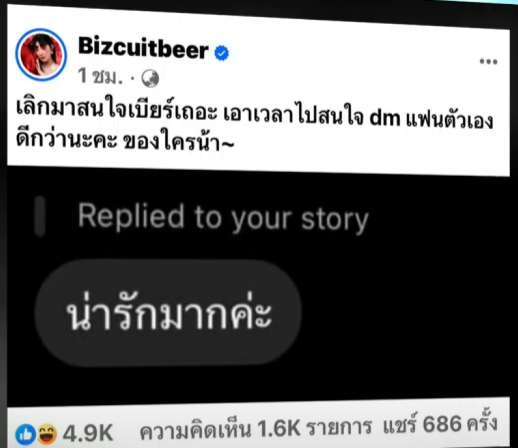This screenshot has height=448, width=518.
Task: Click the 1 ชม. post timestamp
Action: (101, 77)
